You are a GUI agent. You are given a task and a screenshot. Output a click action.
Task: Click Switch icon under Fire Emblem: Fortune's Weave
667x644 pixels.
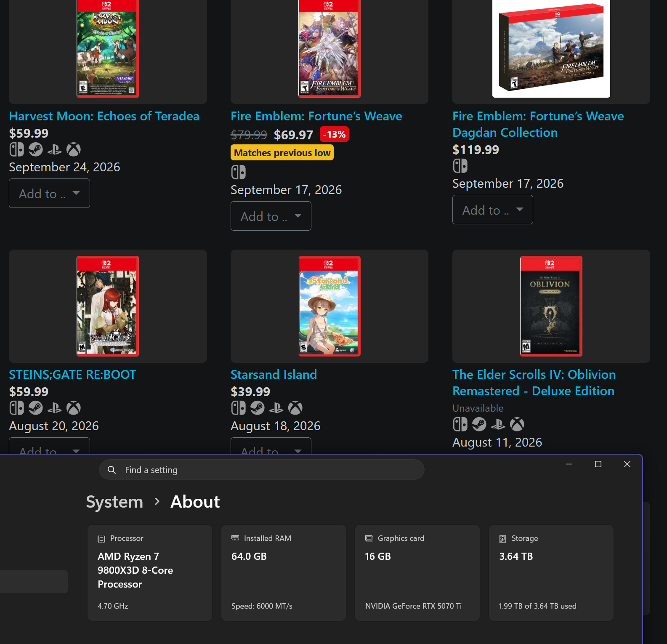click(x=239, y=172)
